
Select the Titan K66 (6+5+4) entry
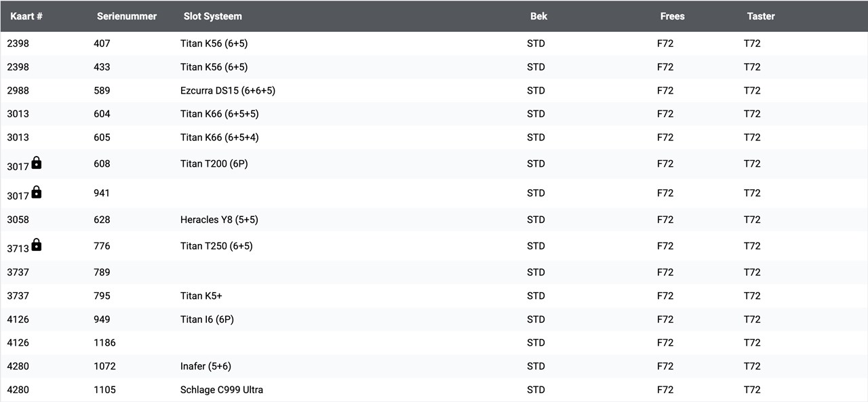(x=220, y=137)
